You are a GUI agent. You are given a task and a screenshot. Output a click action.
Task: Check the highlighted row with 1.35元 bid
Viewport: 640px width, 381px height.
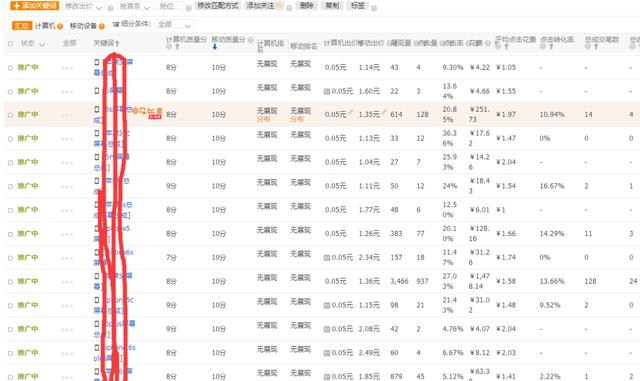[x=11, y=115]
